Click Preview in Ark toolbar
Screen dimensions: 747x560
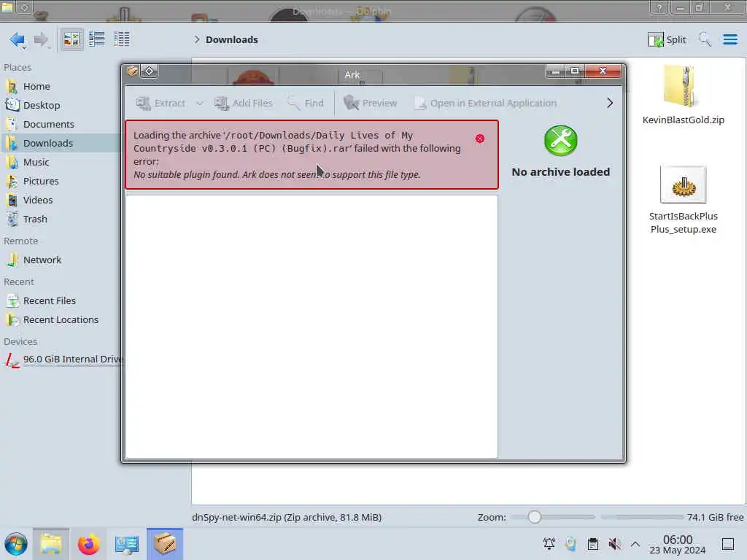click(370, 103)
